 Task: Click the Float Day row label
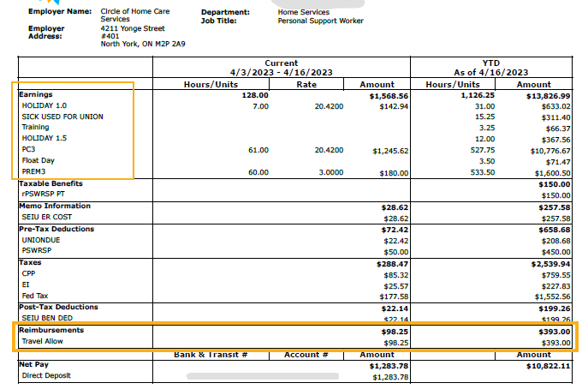pyautogui.click(x=39, y=160)
